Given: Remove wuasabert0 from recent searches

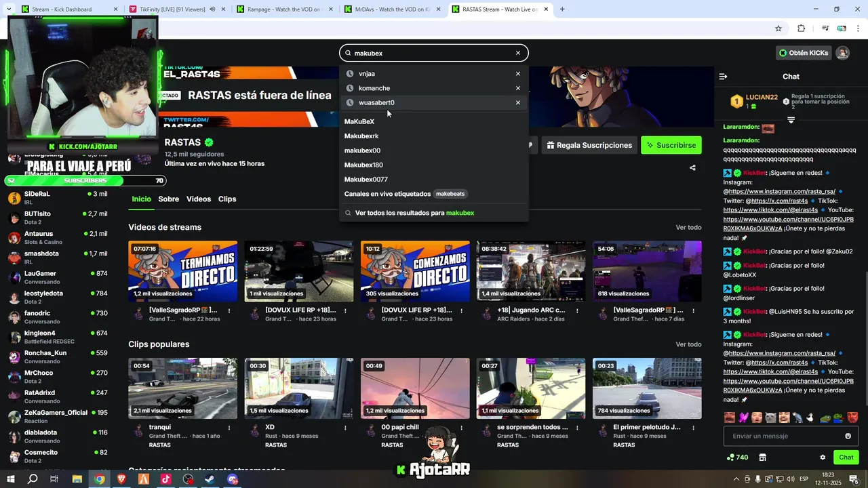Looking at the screenshot, I should 518,103.
